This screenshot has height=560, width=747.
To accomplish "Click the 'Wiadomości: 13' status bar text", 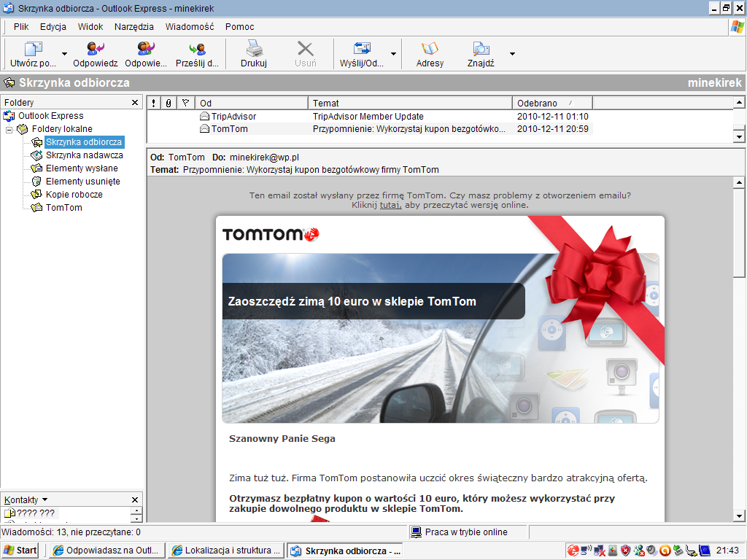I will point(71,532).
